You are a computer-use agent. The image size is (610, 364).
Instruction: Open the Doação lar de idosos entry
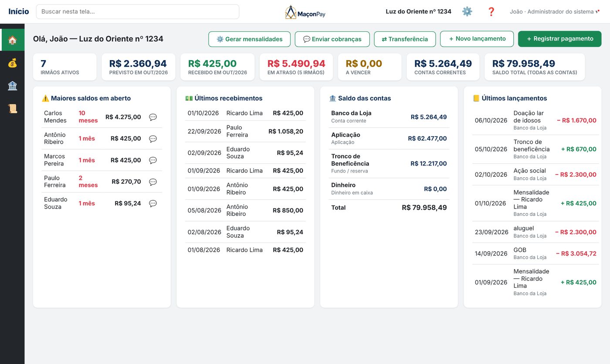535,121
